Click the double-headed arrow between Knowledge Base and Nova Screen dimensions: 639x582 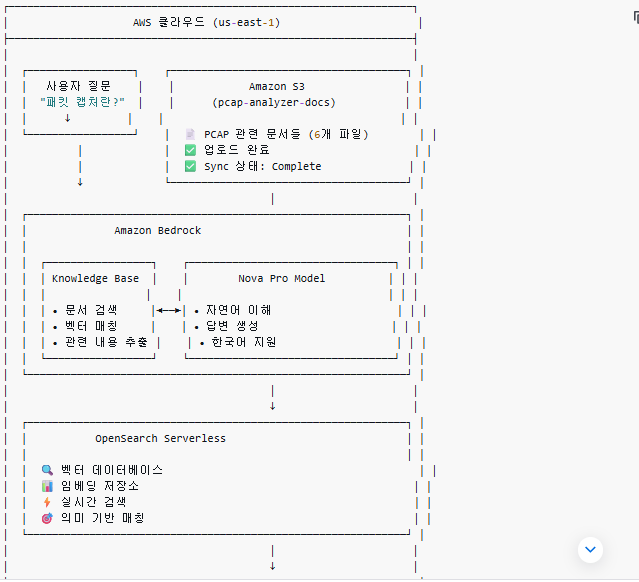pos(169,311)
